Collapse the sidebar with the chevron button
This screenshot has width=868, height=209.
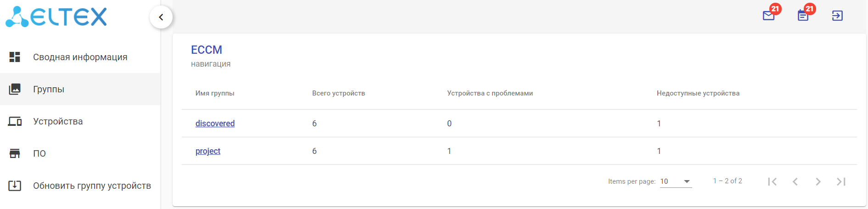[x=161, y=17]
